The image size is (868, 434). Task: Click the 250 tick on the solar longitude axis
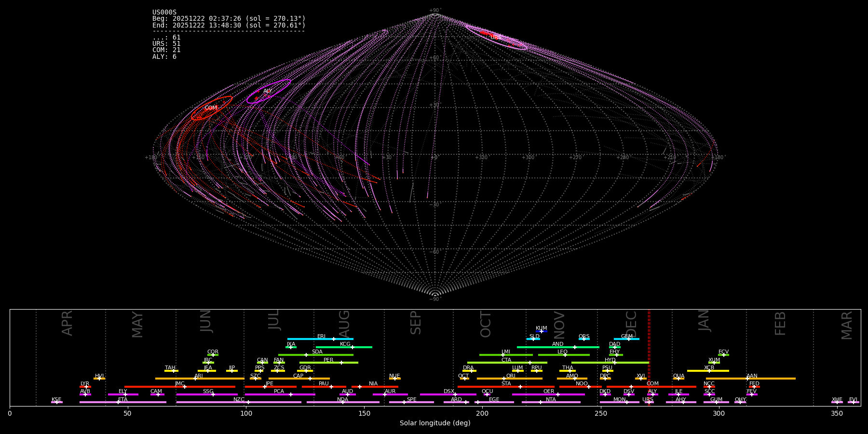[x=600, y=414]
